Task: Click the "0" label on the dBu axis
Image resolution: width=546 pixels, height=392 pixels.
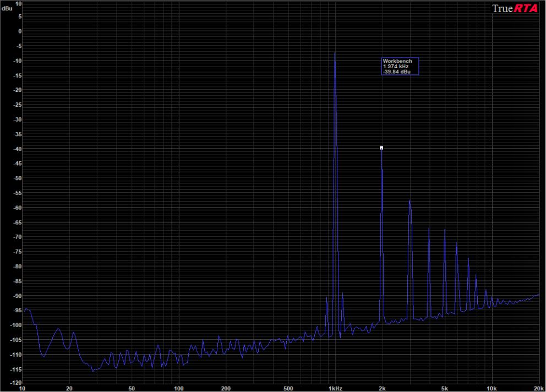Action: point(20,31)
